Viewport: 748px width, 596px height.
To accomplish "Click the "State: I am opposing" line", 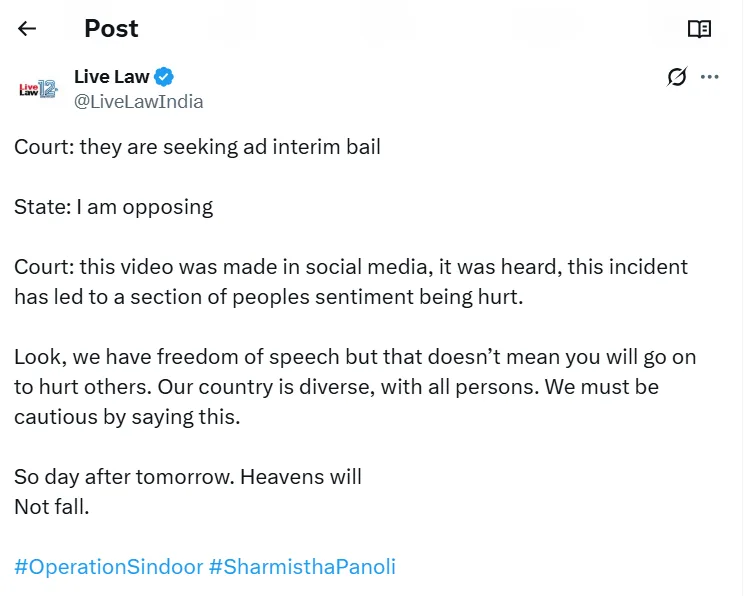I will pyautogui.click(x=113, y=207).
